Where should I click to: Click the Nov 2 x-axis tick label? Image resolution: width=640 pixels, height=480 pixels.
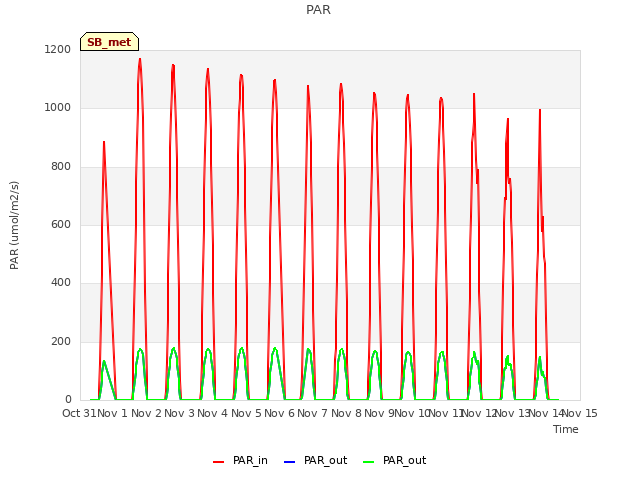point(146,413)
